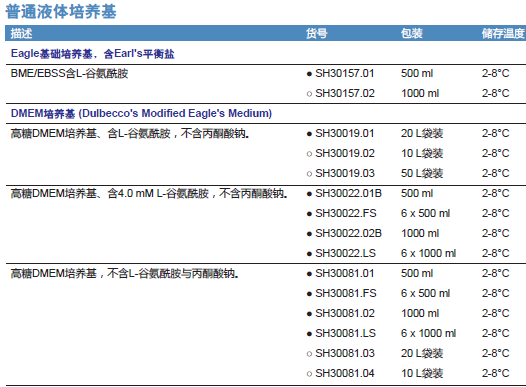Click the filled bullet beside SH30157.01
Screen dimensions: 526x387
pyautogui.click(x=309, y=74)
